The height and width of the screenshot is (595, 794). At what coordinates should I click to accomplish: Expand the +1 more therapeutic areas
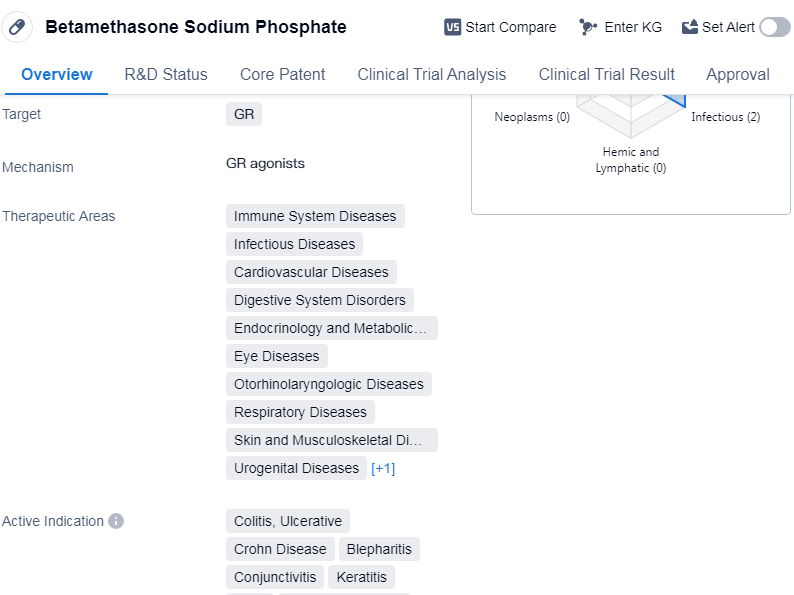click(383, 468)
